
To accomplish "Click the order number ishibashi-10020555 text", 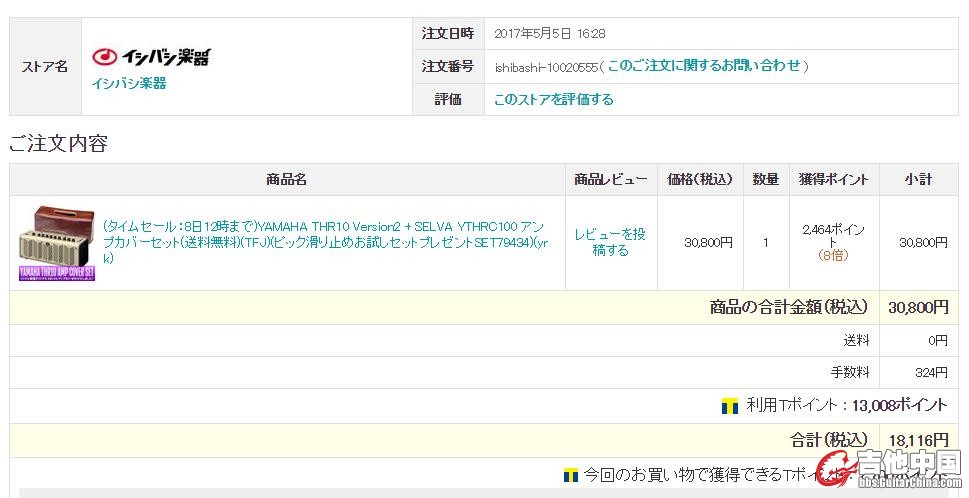I will tap(545, 66).
